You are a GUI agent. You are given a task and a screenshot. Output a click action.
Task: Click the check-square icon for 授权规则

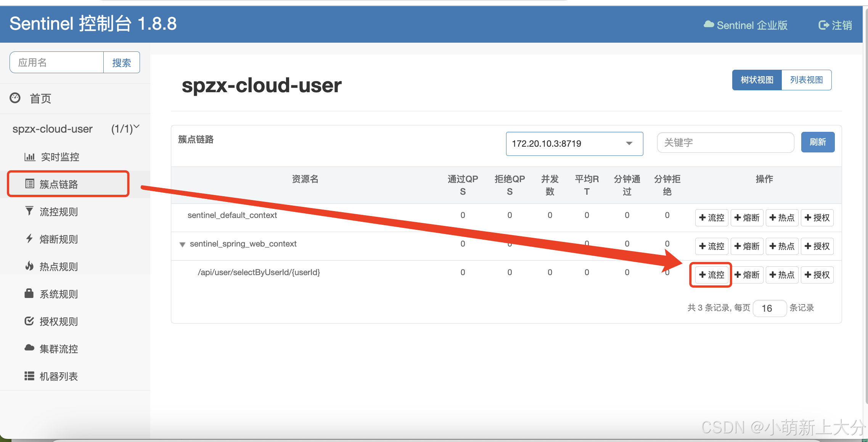click(29, 321)
